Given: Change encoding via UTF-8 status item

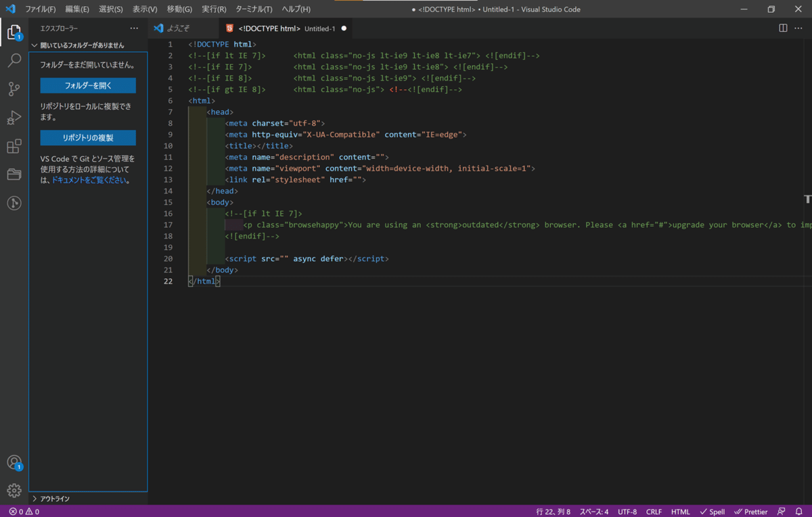Looking at the screenshot, I should [x=627, y=512].
